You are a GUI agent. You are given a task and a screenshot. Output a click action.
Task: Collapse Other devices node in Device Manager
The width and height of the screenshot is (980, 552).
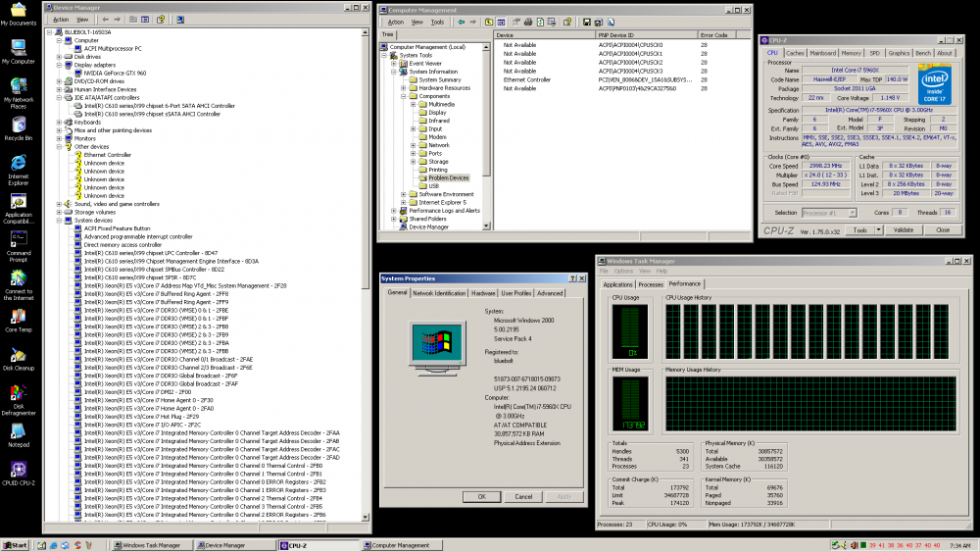(60, 147)
